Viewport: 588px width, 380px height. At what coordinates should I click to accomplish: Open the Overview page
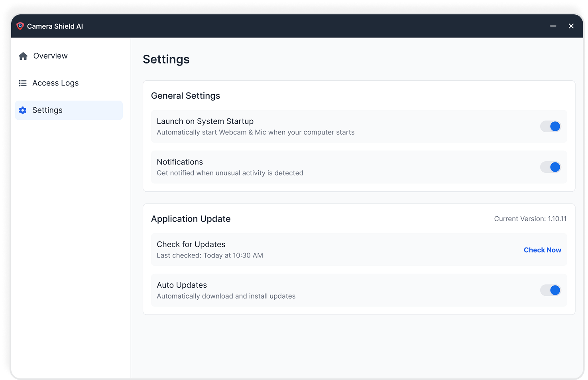coord(50,56)
